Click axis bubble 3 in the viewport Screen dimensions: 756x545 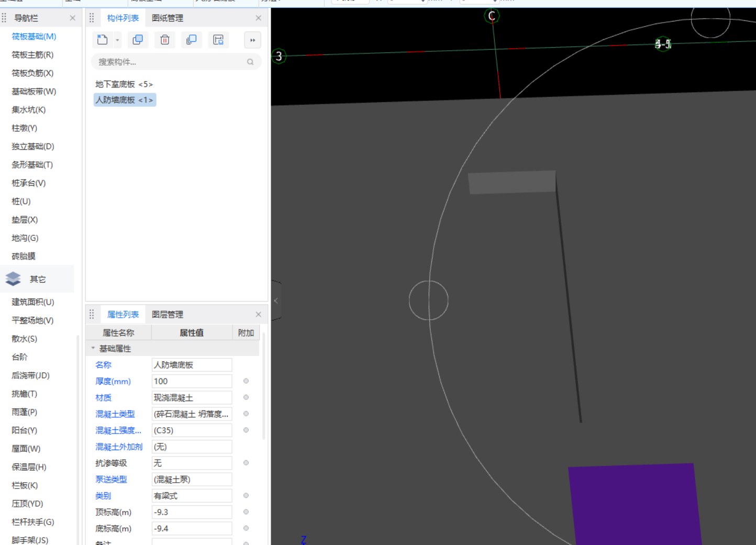[x=279, y=56]
